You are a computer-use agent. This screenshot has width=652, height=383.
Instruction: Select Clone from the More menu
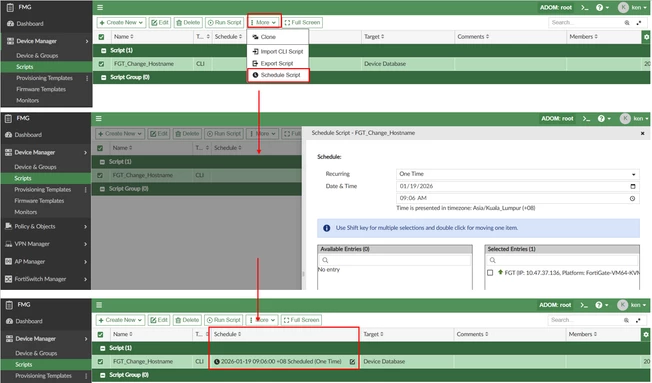click(277, 37)
